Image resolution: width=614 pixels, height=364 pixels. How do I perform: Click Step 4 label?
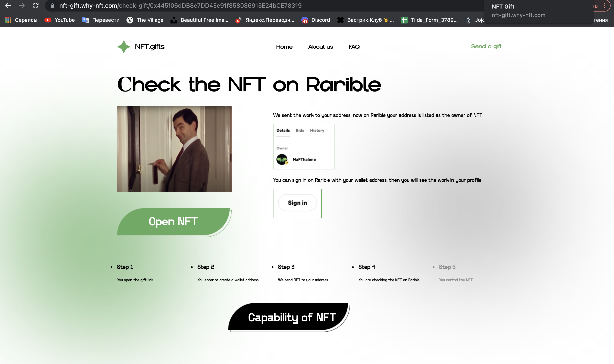point(367,267)
